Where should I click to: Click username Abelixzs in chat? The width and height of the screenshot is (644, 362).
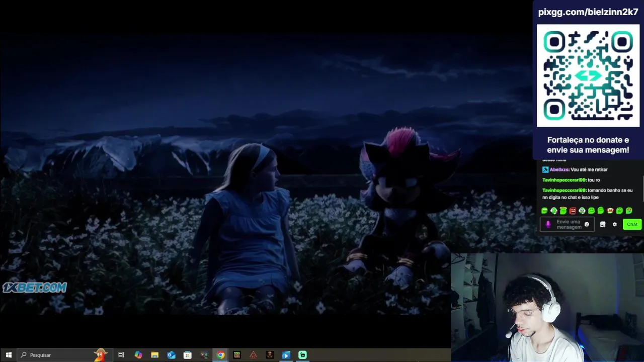point(559,169)
